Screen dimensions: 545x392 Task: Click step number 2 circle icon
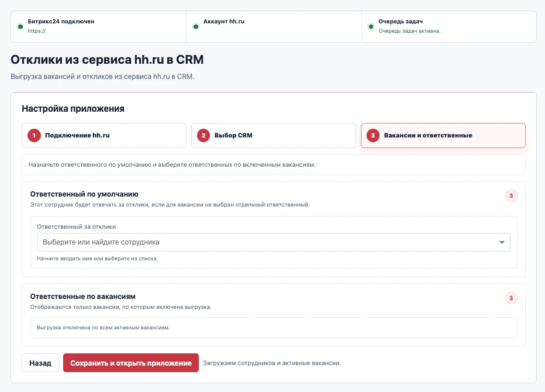click(203, 135)
